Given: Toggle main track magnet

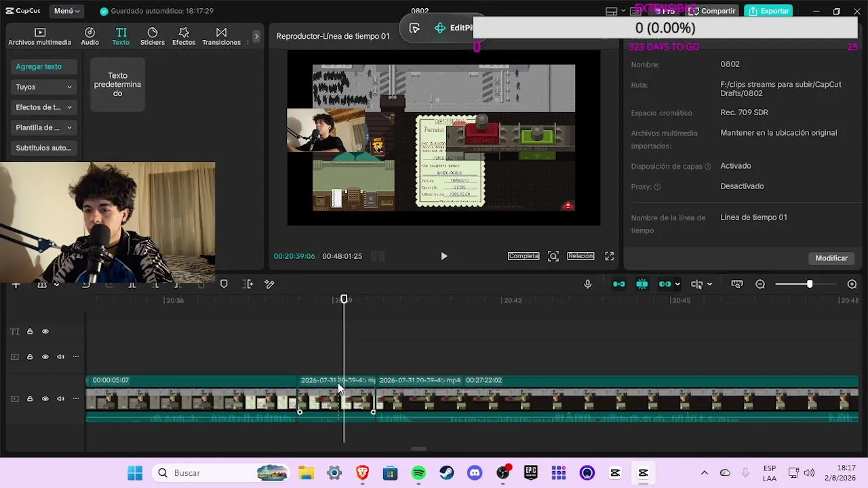Looking at the screenshot, I should (619, 284).
